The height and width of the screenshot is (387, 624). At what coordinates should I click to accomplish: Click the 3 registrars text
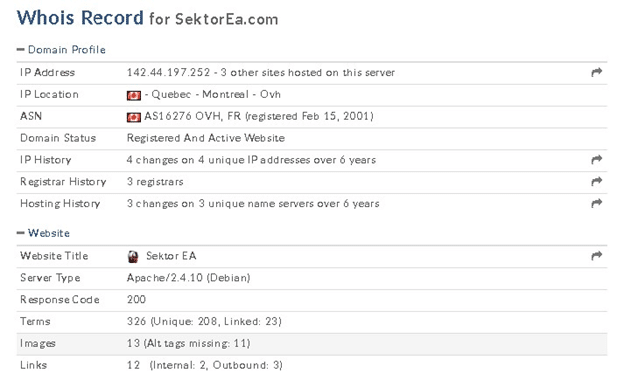point(155,182)
